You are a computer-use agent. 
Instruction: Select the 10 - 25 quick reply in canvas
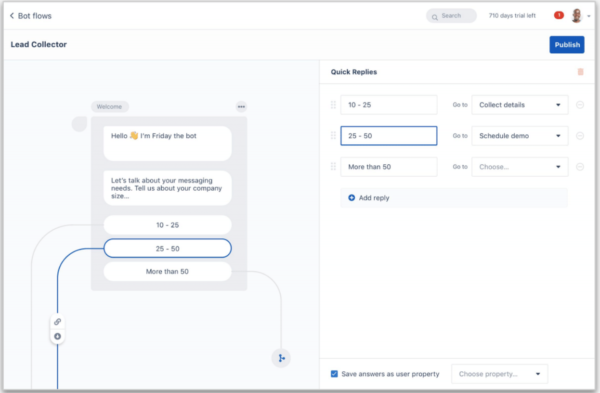point(167,225)
